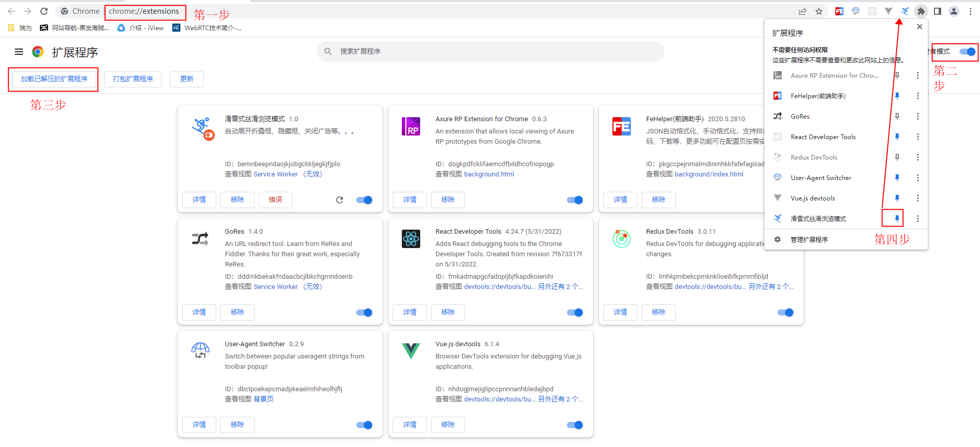Disable Axure RP Extension toggle
The image size is (980, 447).
(x=575, y=200)
